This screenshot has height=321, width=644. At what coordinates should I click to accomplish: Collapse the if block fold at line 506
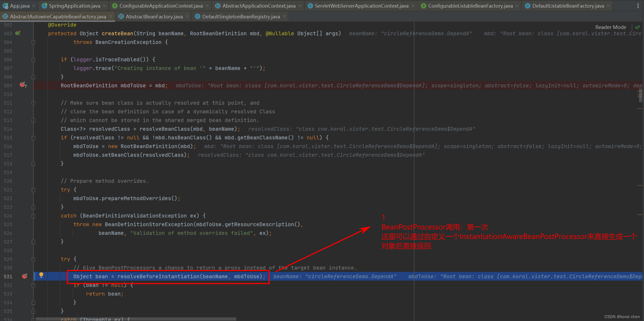[x=33, y=60]
